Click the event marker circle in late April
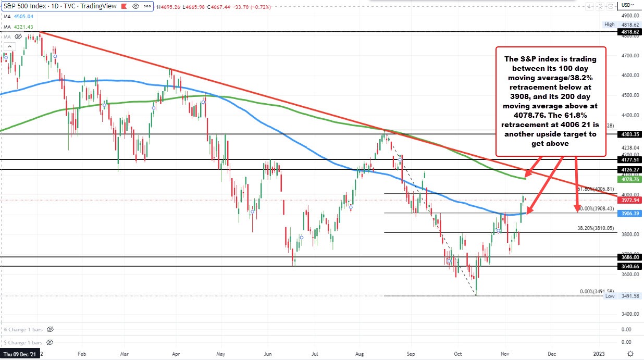This screenshot has height=360, width=644. point(203,103)
